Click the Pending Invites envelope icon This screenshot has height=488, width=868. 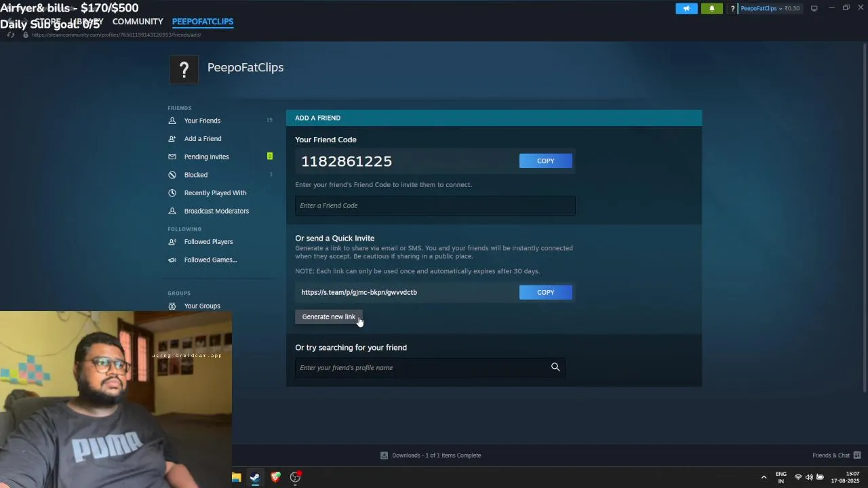[x=172, y=157]
